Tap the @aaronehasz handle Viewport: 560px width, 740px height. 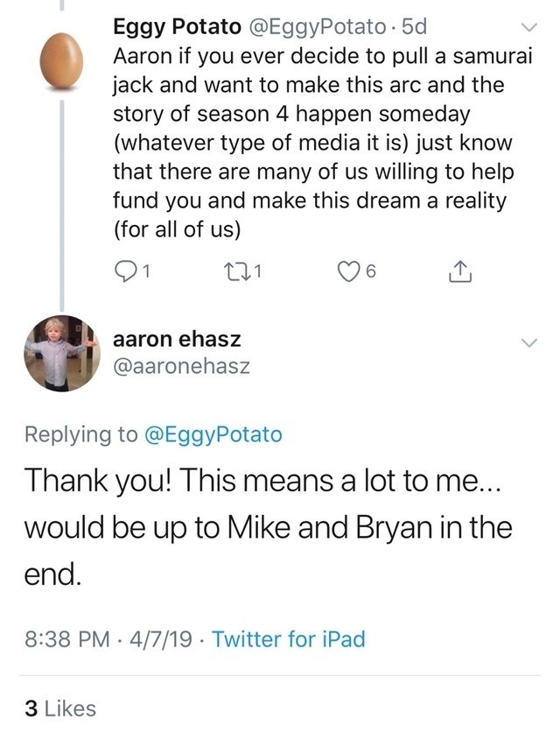pyautogui.click(x=181, y=368)
